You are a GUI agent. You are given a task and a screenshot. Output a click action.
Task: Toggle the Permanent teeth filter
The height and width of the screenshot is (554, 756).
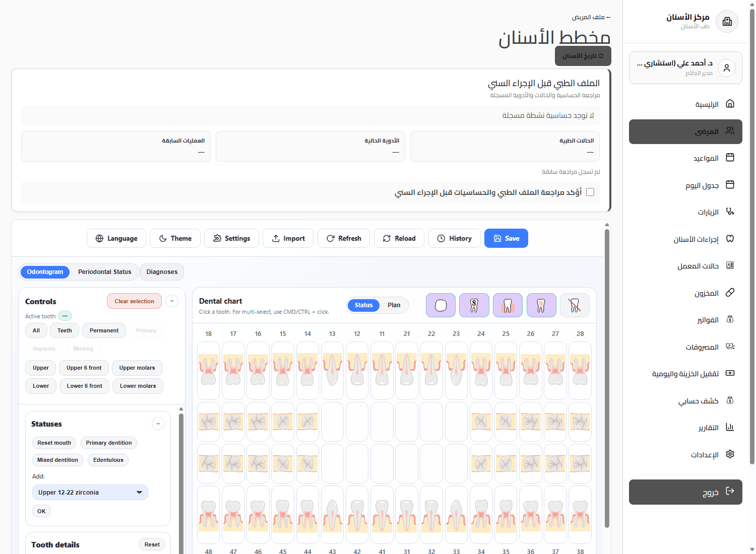pyautogui.click(x=104, y=330)
